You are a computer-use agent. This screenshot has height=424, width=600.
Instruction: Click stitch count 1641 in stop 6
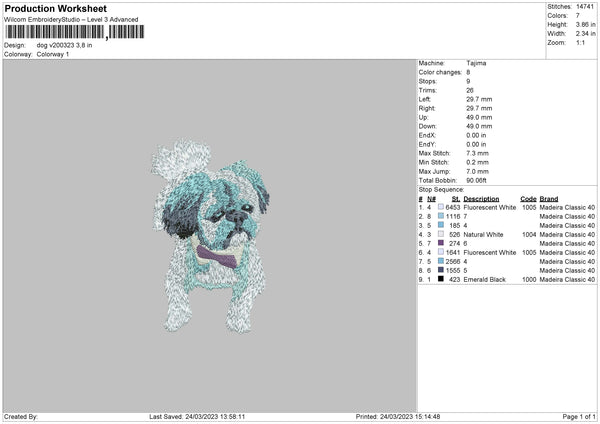tap(453, 253)
